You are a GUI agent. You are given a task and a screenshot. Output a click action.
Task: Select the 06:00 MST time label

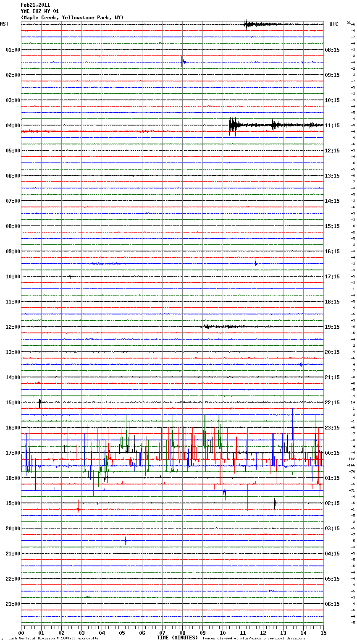tap(13, 175)
